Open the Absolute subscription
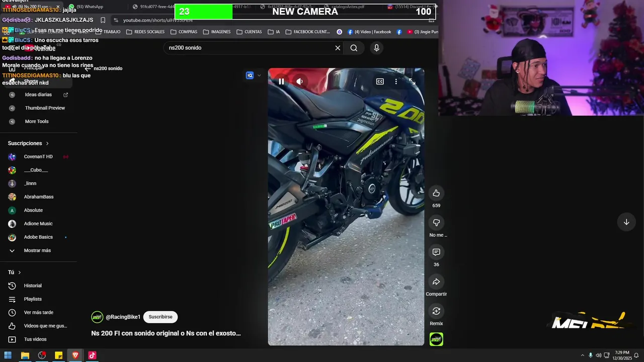 39,210
